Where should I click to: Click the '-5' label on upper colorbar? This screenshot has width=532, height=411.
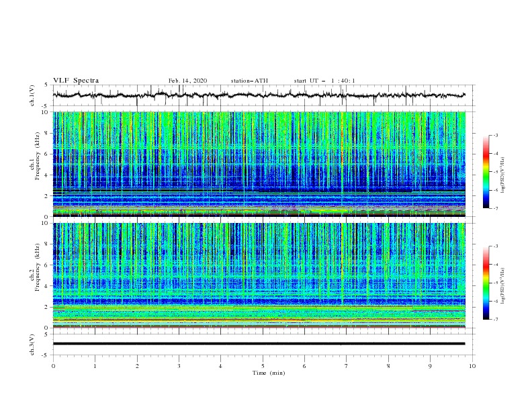(x=495, y=172)
